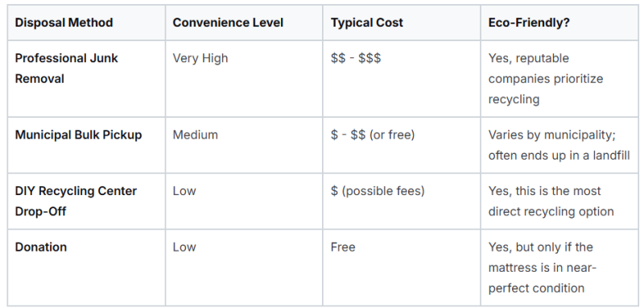
Task: Click the $ - $$ (or free) cell
Action: (373, 135)
